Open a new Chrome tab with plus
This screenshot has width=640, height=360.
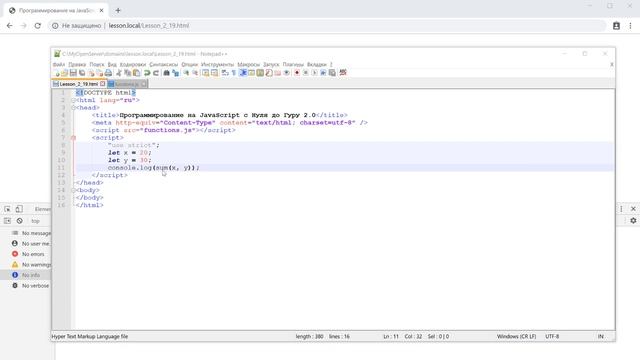pyautogui.click(x=118, y=10)
